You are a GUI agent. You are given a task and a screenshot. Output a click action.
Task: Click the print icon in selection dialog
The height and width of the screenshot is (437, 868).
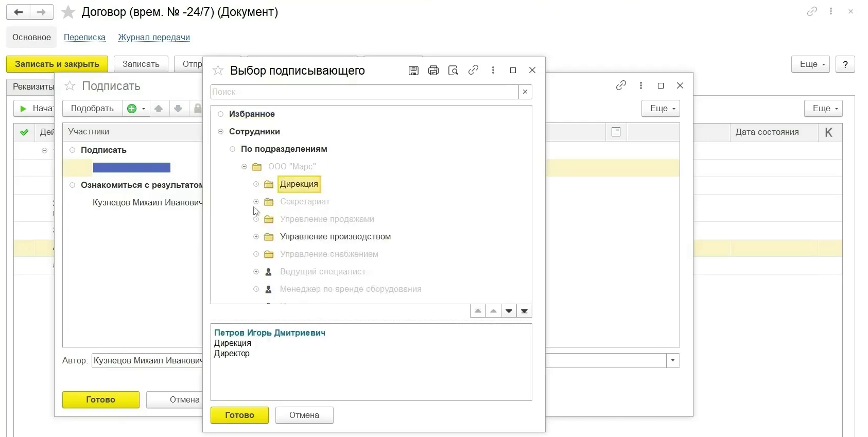click(433, 71)
